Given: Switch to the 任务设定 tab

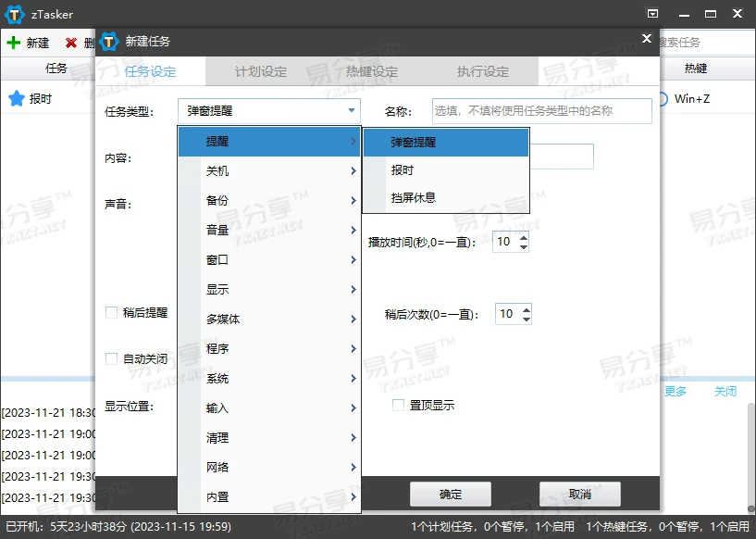Looking at the screenshot, I should click(150, 71).
